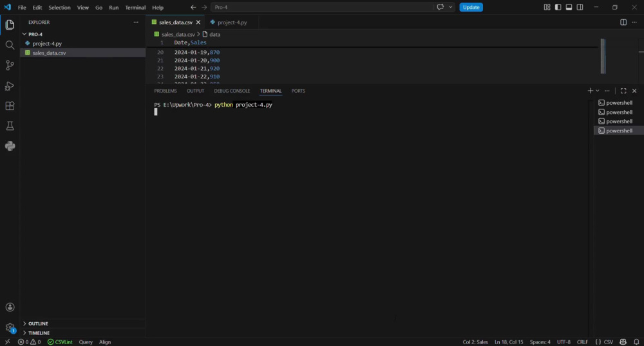Change encoding via UTF-8 status item
The image size is (644, 346).
point(563,342)
